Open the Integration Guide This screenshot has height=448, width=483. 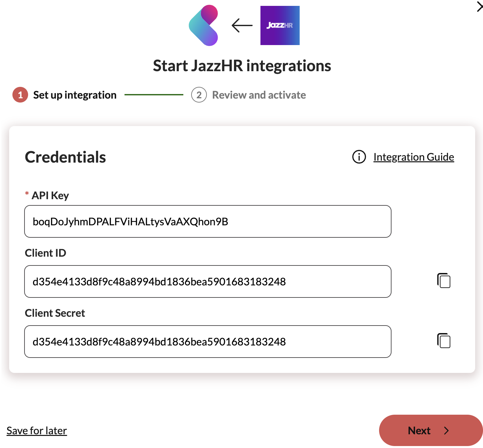413,157
